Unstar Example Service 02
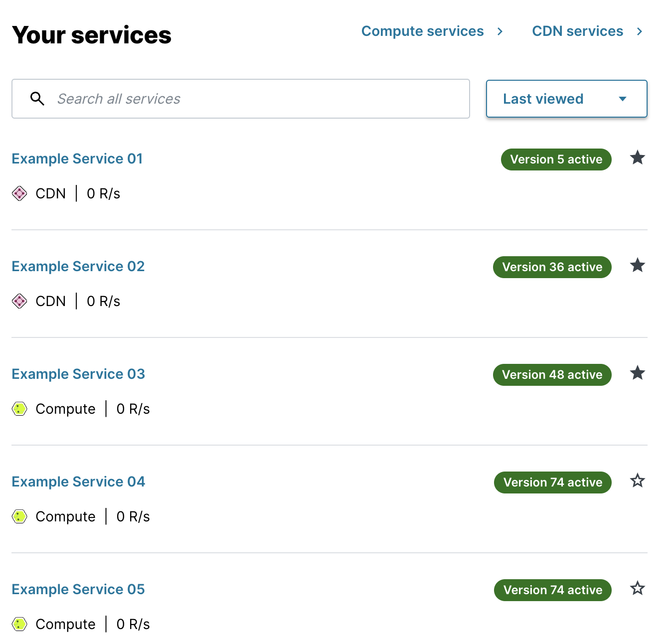 click(x=638, y=266)
